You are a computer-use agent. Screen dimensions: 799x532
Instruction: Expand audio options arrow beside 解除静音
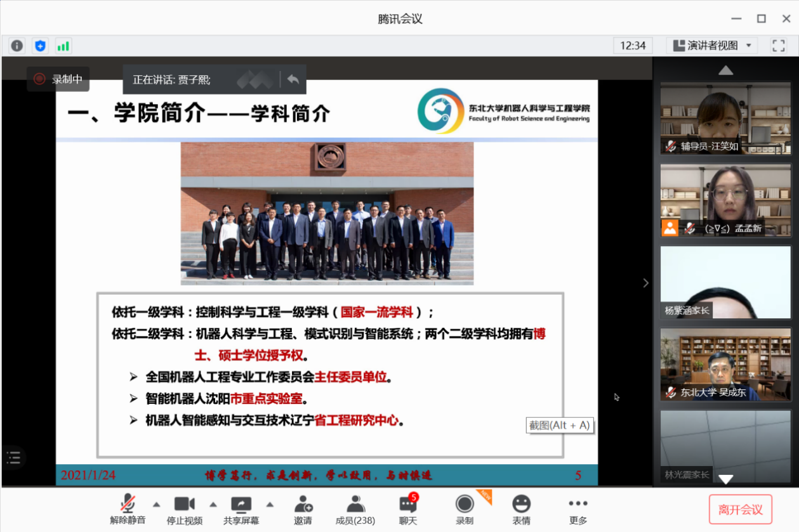point(157,505)
